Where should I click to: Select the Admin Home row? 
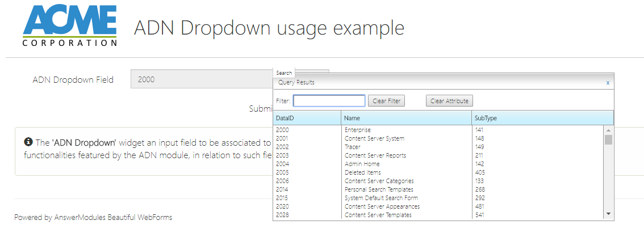click(x=362, y=164)
